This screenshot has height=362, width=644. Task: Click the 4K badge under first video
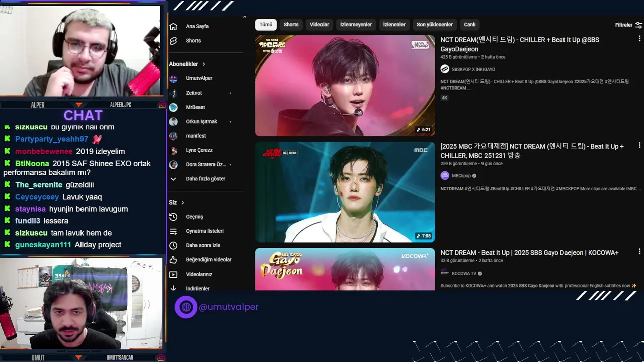[444, 98]
